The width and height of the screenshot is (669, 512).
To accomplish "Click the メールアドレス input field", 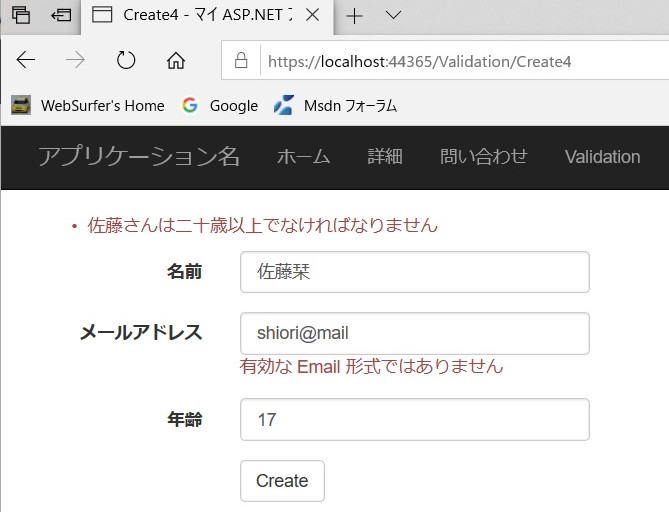I will 414,333.
